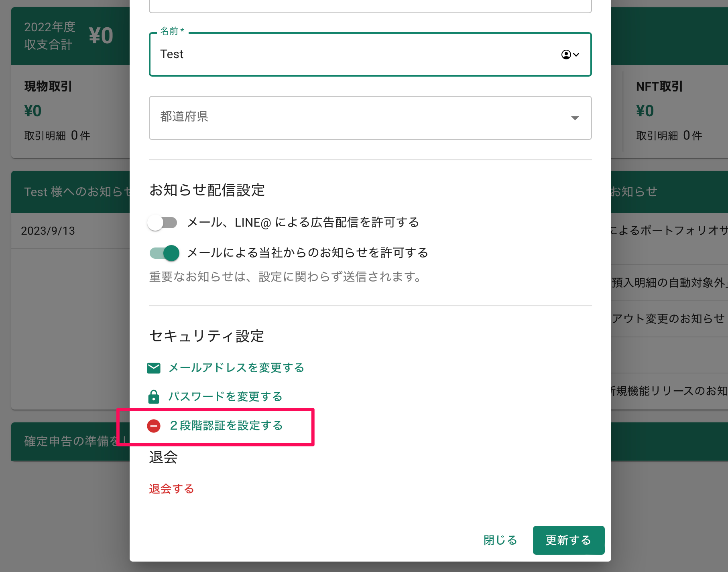The image size is (728, 572).
Task: Click the contact autofill icon in name field
Action: click(x=569, y=55)
